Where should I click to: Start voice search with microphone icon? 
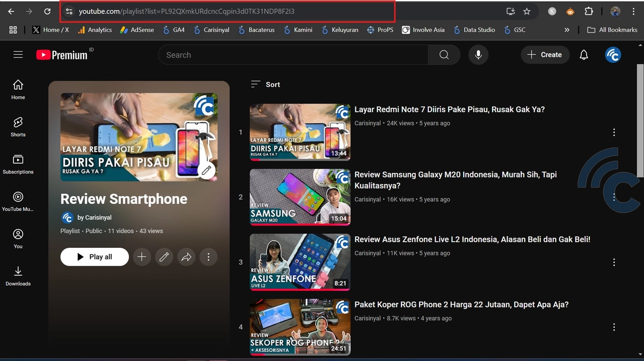(478, 55)
